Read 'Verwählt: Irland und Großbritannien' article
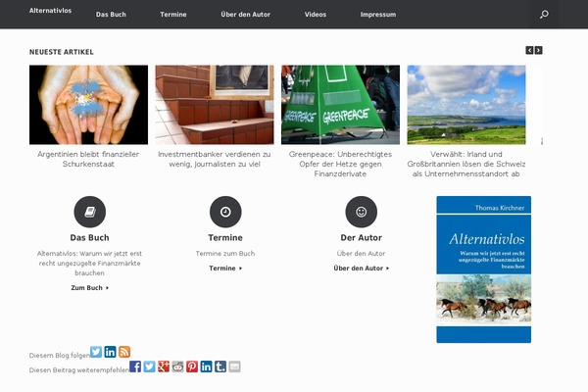The image size is (588, 392). (x=466, y=164)
